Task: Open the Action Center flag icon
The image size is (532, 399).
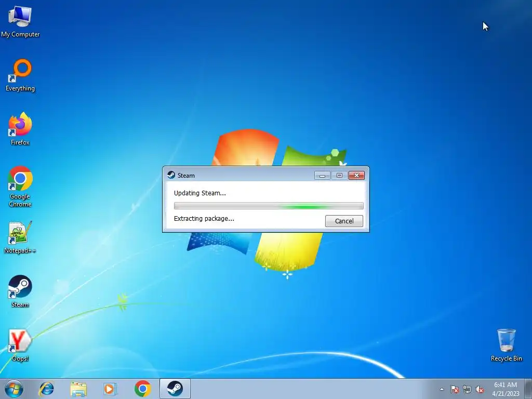Action: pos(455,389)
